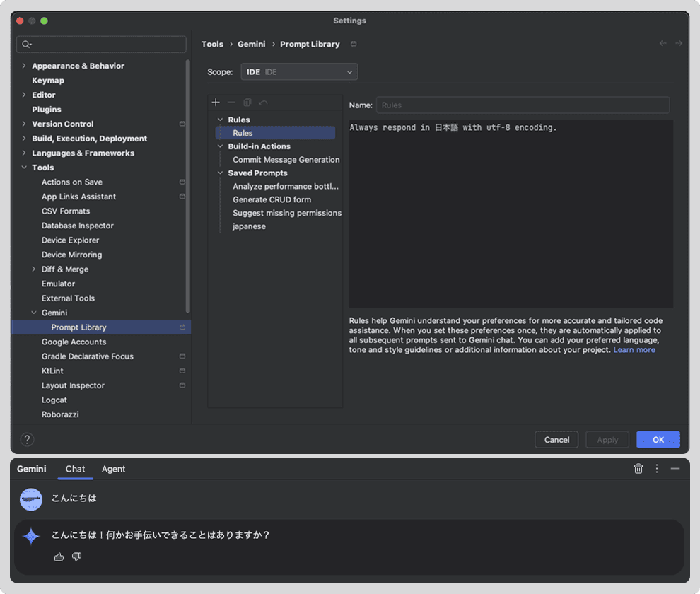Select Suggest missing permissions prompt
The width and height of the screenshot is (700, 594).
tap(287, 213)
